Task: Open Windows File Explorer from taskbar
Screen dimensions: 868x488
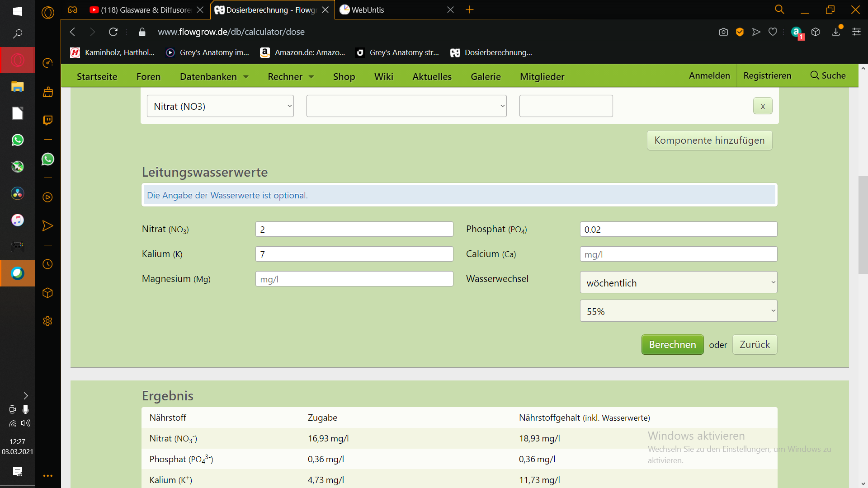Action: tap(17, 86)
